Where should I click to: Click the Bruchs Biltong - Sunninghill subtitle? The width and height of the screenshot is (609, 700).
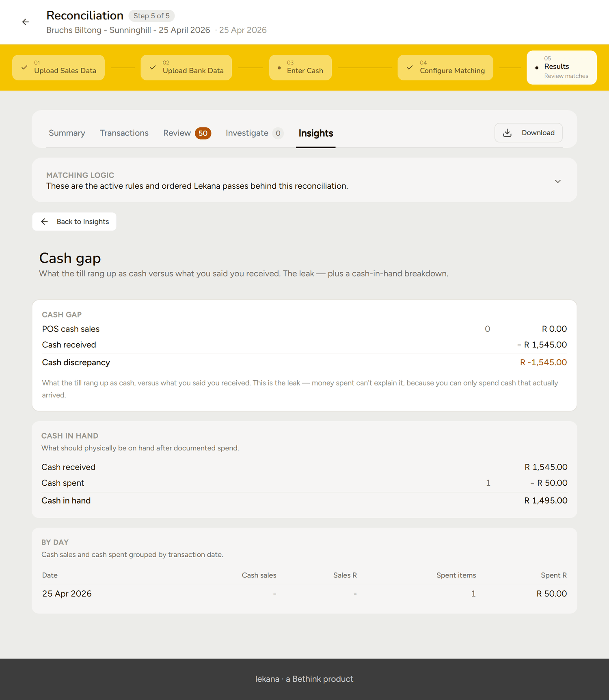(128, 30)
